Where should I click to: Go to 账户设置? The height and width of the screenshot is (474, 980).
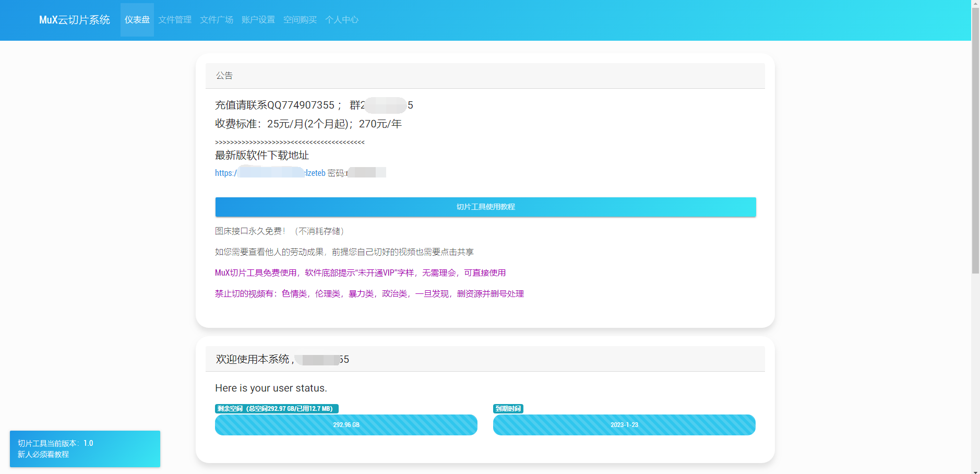click(x=258, y=20)
